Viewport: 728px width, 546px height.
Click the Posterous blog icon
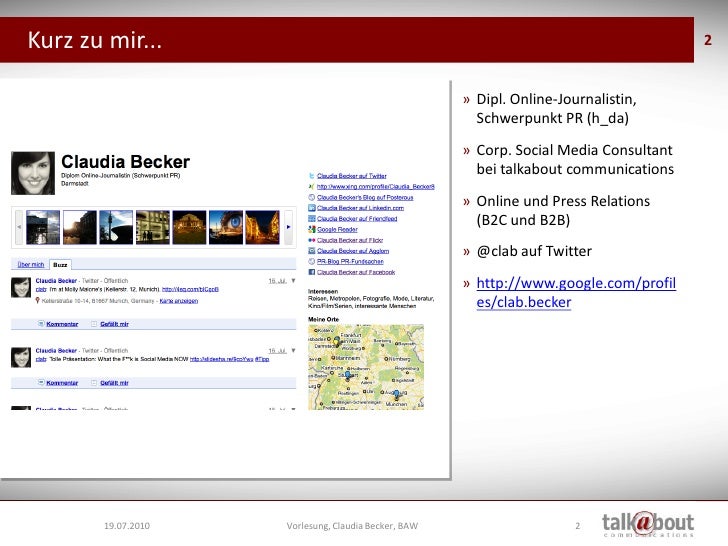tap(312, 197)
